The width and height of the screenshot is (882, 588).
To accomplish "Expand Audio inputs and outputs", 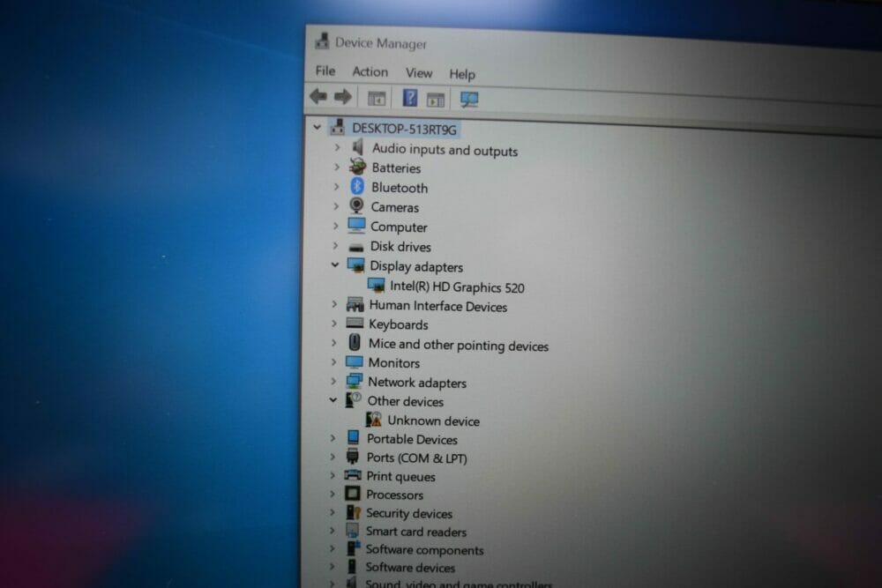I will pos(337,147).
